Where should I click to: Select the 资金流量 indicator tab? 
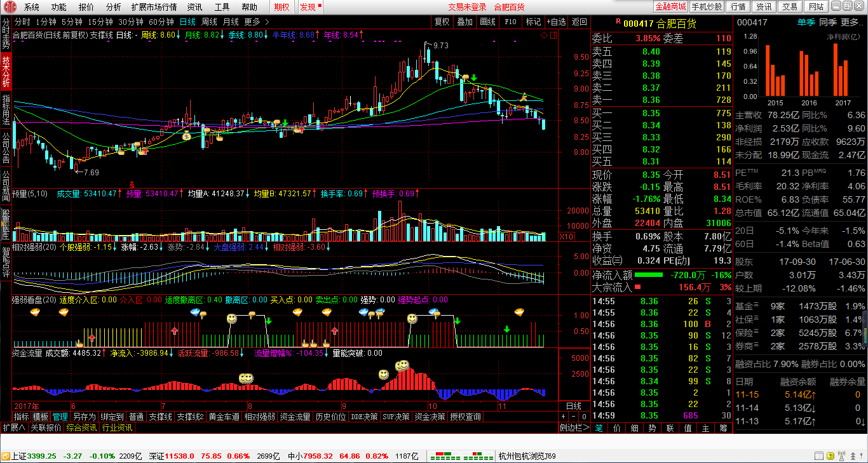(295, 417)
